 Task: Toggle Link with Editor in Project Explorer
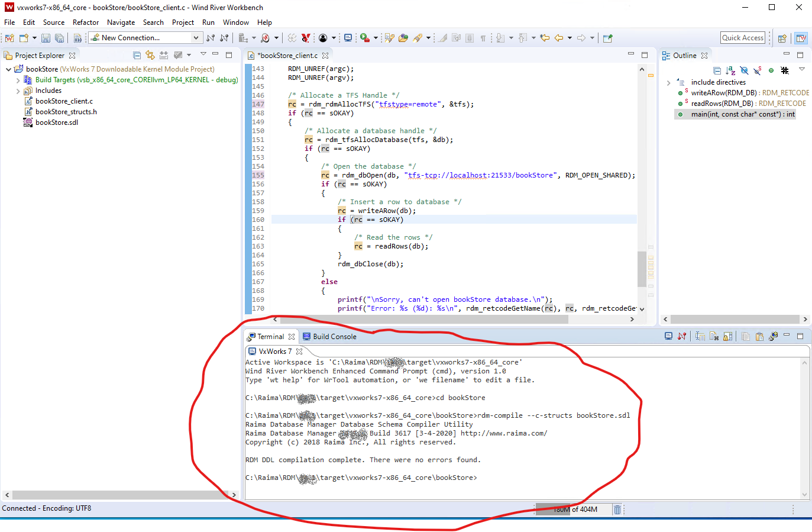click(150, 55)
